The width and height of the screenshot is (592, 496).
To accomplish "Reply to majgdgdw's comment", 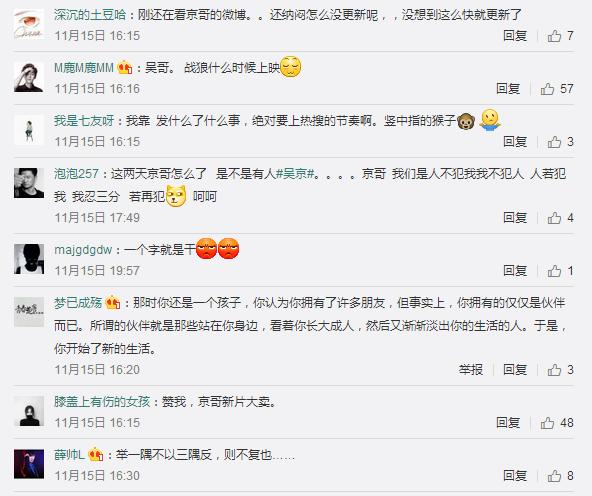I will click(x=515, y=271).
